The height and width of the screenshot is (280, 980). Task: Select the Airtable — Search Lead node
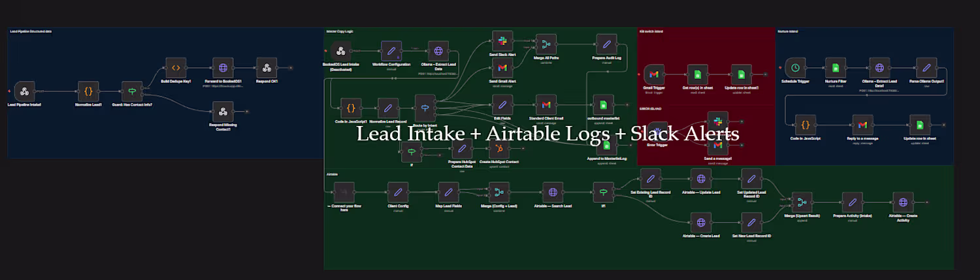point(553,193)
